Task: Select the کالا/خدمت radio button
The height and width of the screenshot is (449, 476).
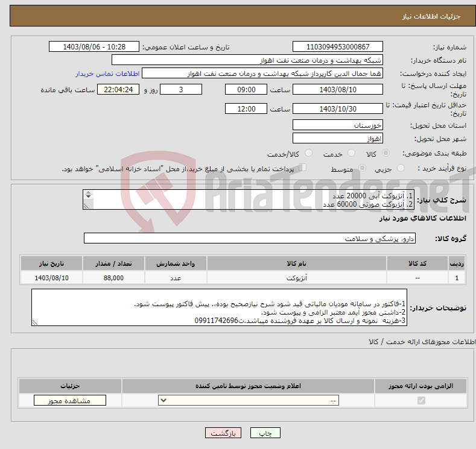Action: click(308, 153)
